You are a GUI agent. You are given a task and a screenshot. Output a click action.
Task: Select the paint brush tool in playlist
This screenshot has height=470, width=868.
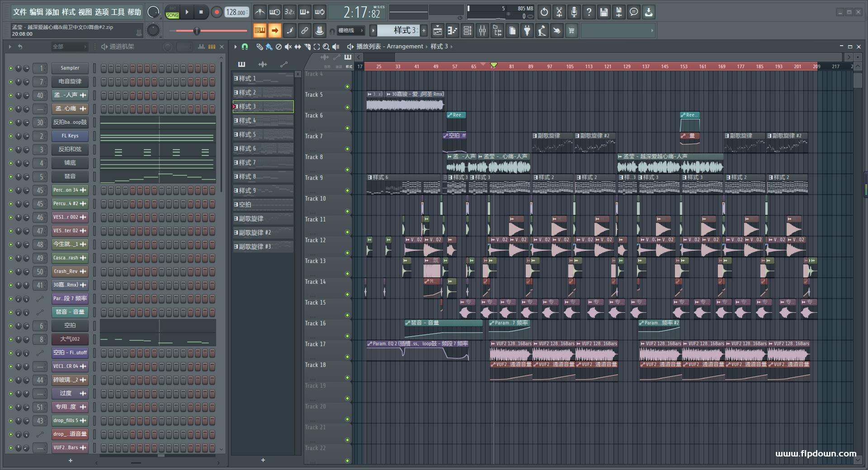coord(269,47)
